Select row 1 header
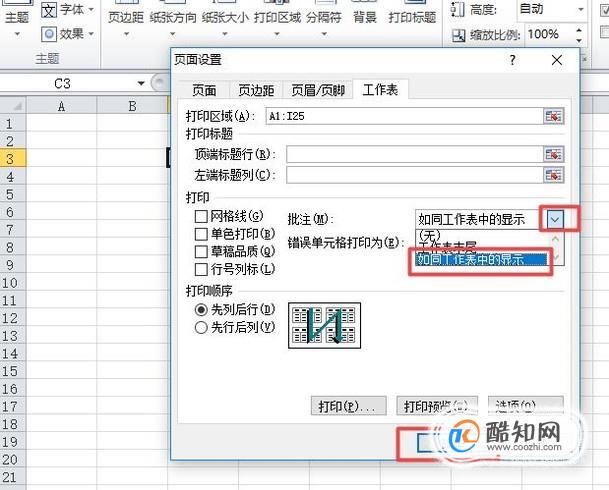 tap(13, 123)
